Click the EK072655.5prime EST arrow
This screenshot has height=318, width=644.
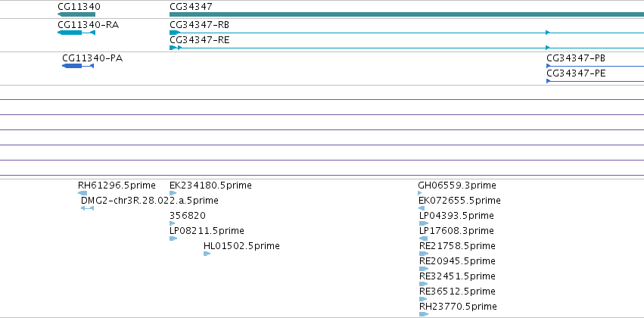click(x=422, y=208)
